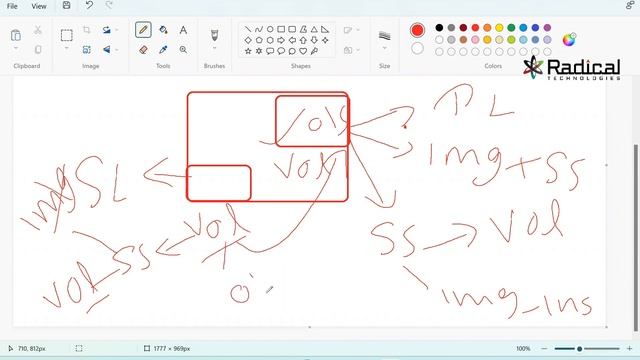Select the Eraser tool
Viewport: 640px width, 360px height.
click(143, 50)
